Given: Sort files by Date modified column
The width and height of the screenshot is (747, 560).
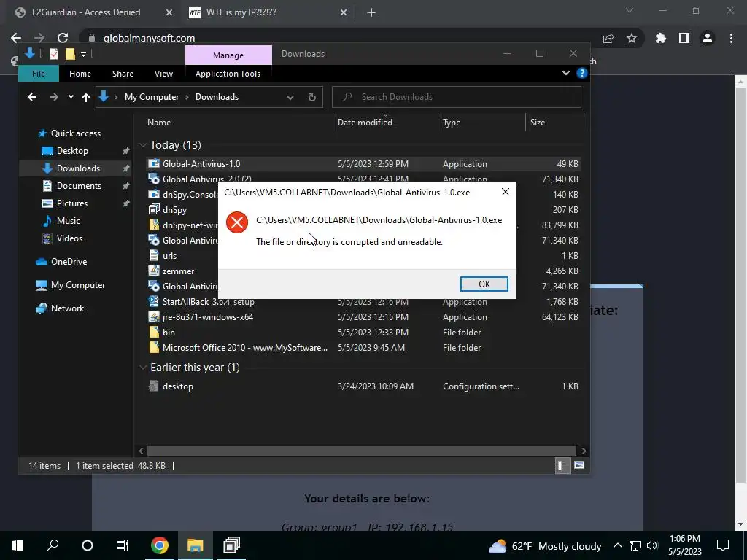Looking at the screenshot, I should tap(365, 122).
